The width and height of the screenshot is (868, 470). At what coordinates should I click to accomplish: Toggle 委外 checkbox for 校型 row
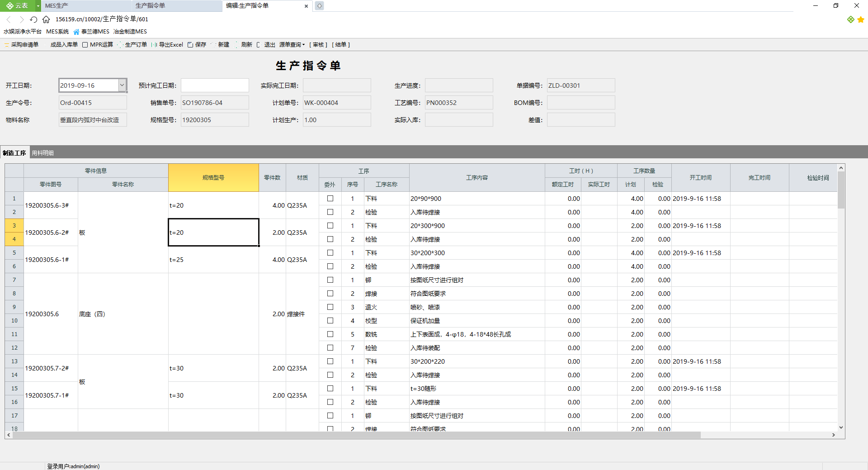click(330, 321)
